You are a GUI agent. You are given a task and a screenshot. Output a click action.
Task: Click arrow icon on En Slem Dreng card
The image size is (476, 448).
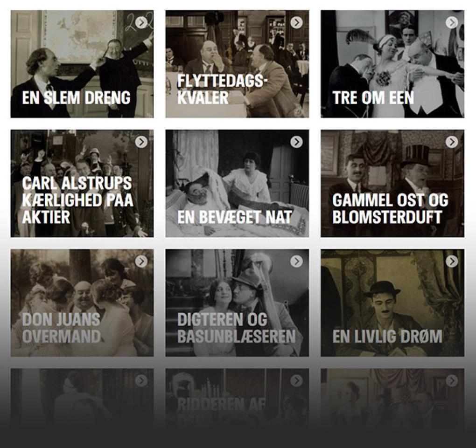(x=141, y=22)
